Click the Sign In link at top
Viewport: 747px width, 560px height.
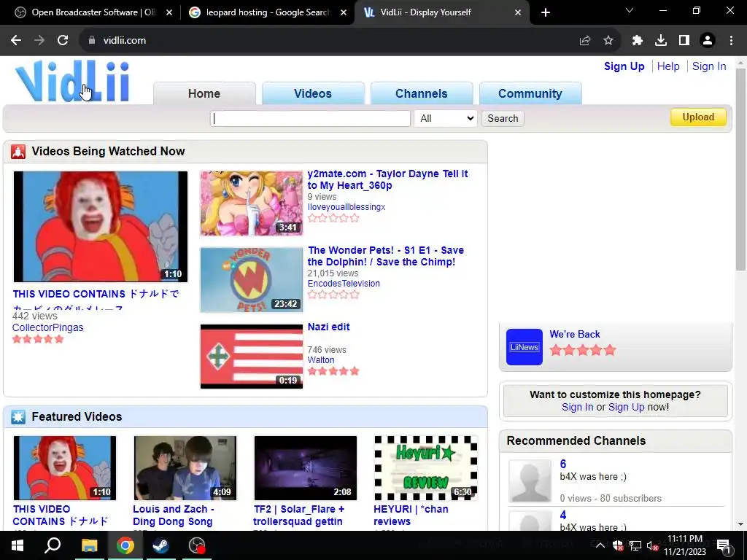[x=709, y=66]
